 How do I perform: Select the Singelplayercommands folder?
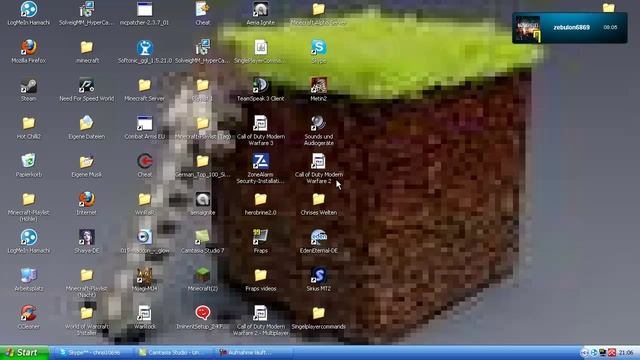point(318,313)
